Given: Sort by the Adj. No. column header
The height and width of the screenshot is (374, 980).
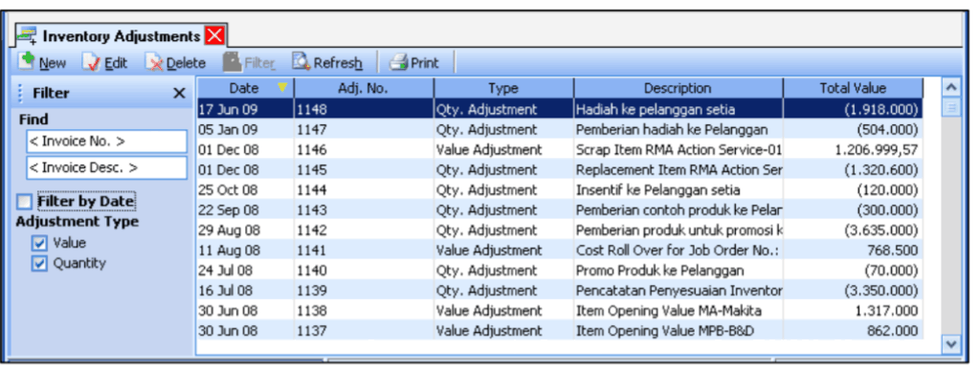Looking at the screenshot, I should (x=364, y=88).
